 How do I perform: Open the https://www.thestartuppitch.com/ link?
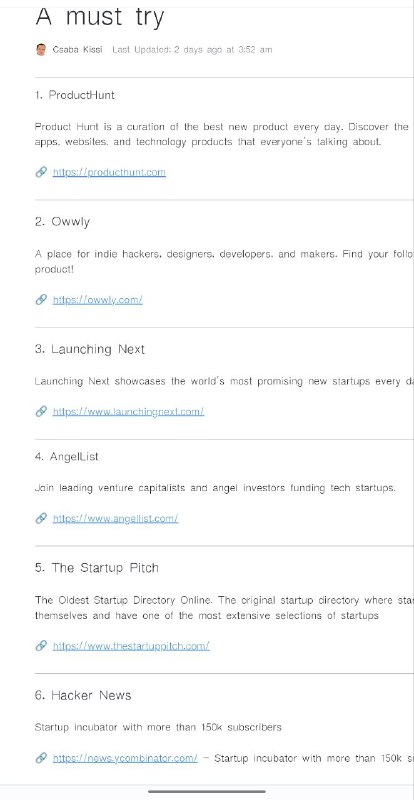pyautogui.click(x=131, y=646)
